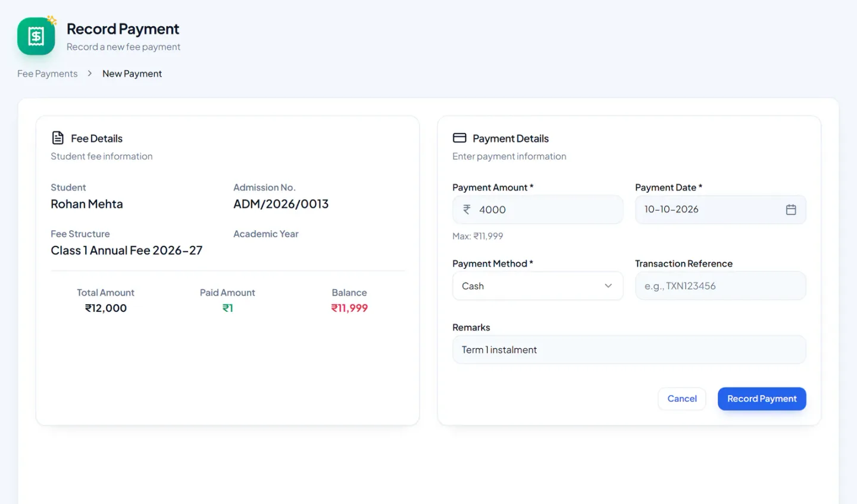Click the Max: ₹11,999 hint text
This screenshot has width=857, height=504.
coord(478,236)
